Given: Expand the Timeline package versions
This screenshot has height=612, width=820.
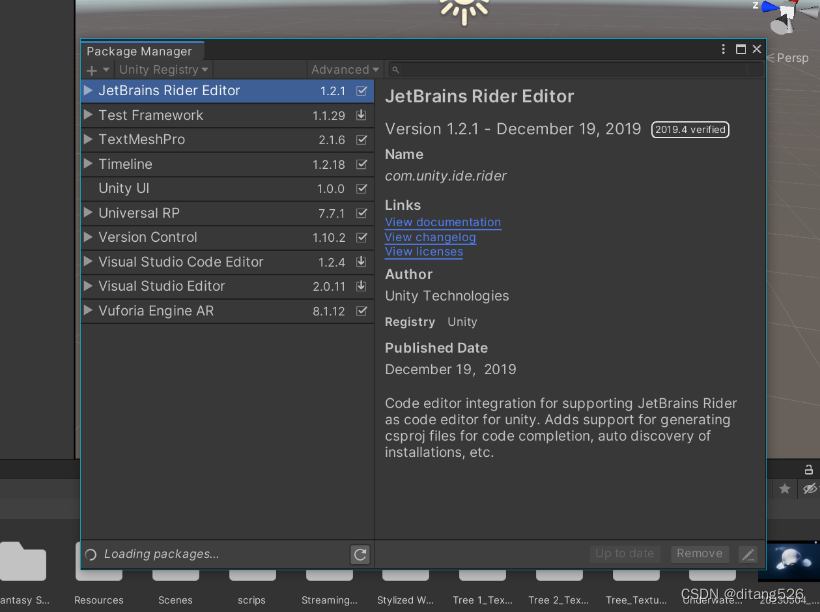Looking at the screenshot, I should 88,164.
